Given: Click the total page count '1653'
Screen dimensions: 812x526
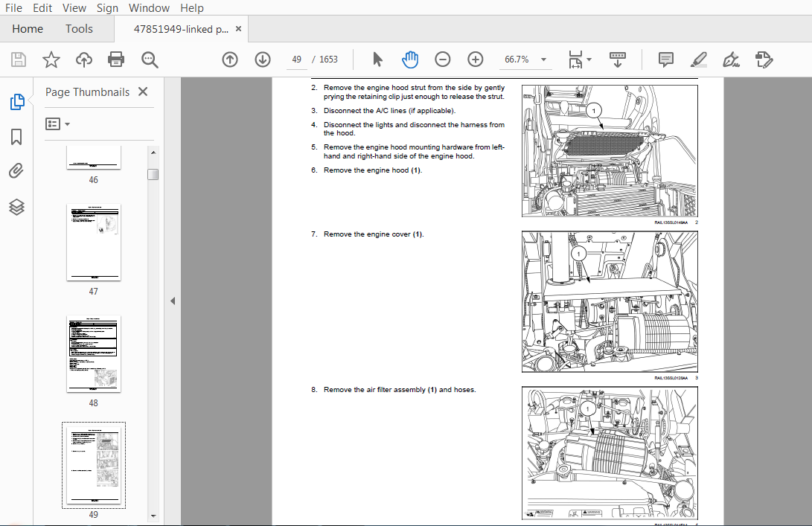Looking at the screenshot, I should [x=328, y=60].
